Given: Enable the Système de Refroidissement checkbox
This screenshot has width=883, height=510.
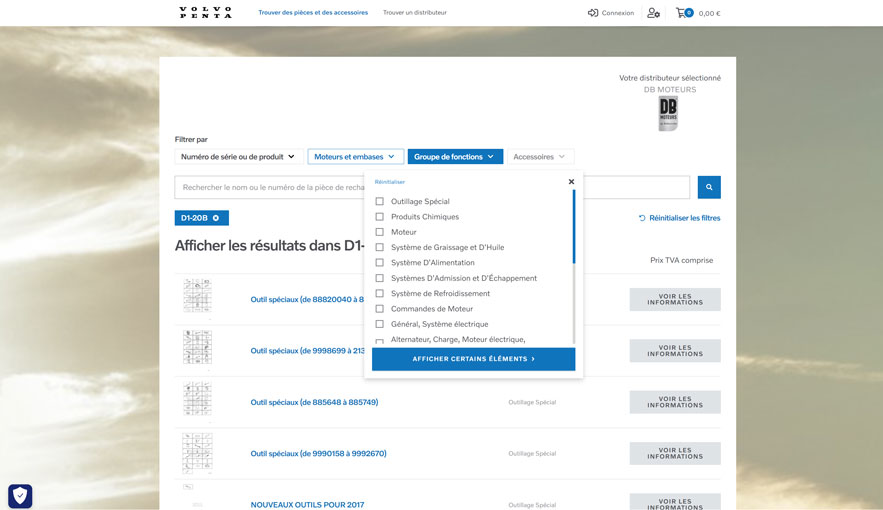Looking at the screenshot, I should (379, 293).
